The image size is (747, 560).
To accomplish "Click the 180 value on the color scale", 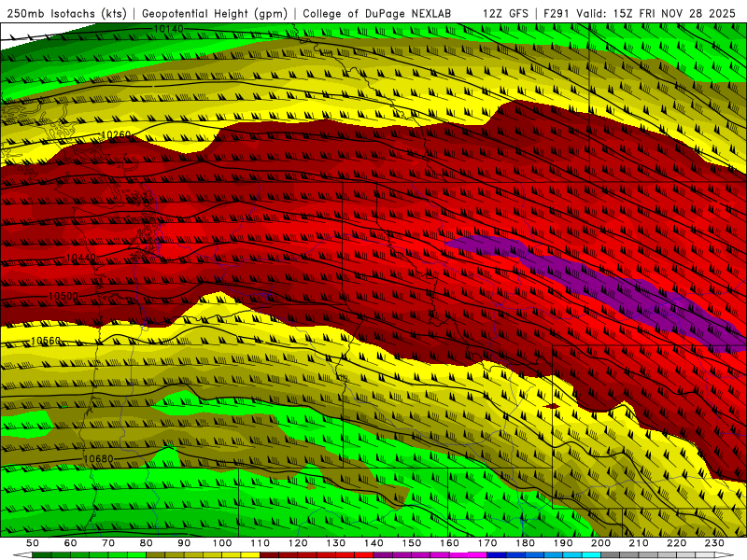I will pyautogui.click(x=525, y=543).
